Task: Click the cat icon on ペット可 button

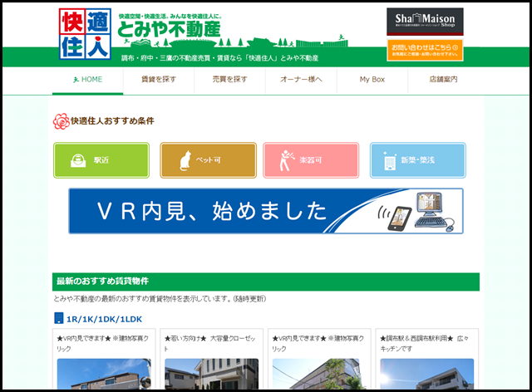Action: pyautogui.click(x=185, y=160)
